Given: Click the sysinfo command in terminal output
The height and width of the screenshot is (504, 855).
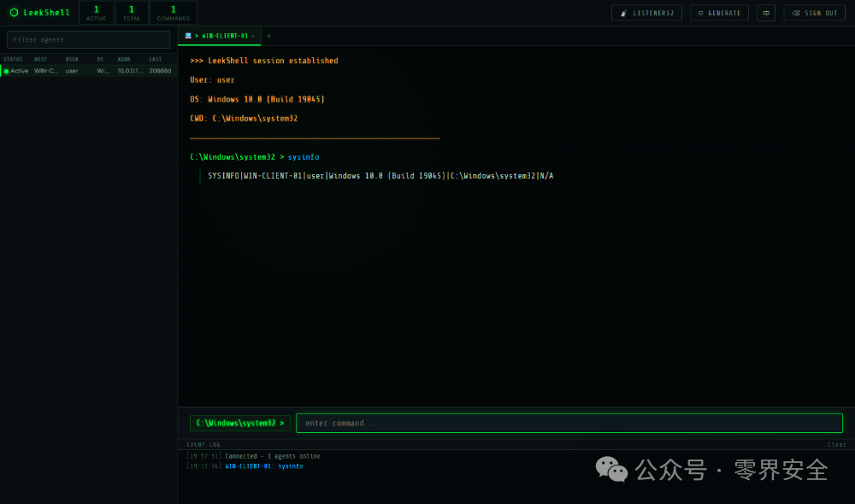Looking at the screenshot, I should tap(304, 157).
